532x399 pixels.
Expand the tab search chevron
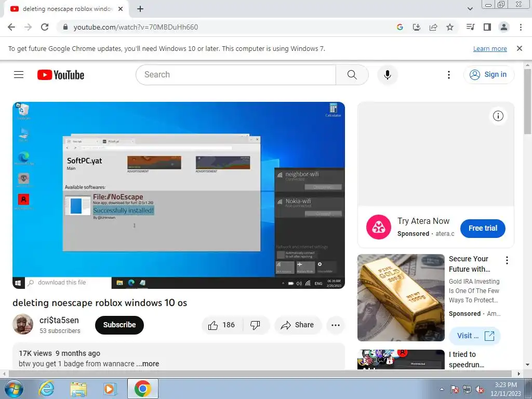470,9
